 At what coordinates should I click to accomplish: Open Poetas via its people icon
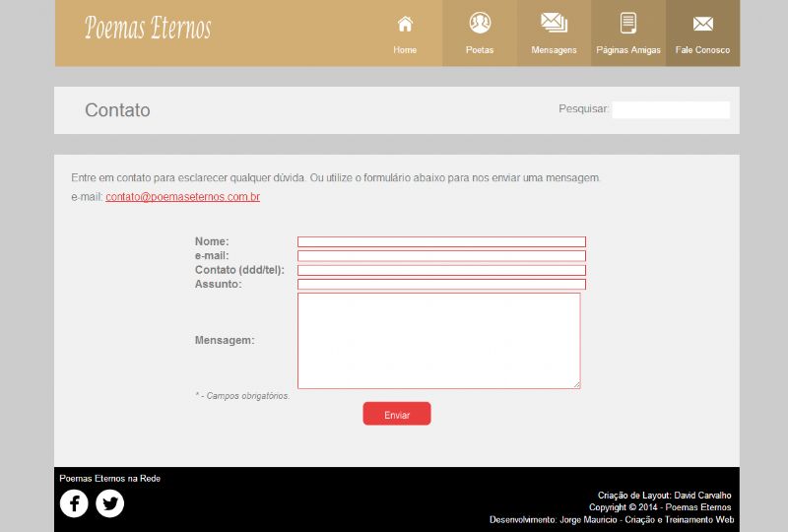(480, 23)
